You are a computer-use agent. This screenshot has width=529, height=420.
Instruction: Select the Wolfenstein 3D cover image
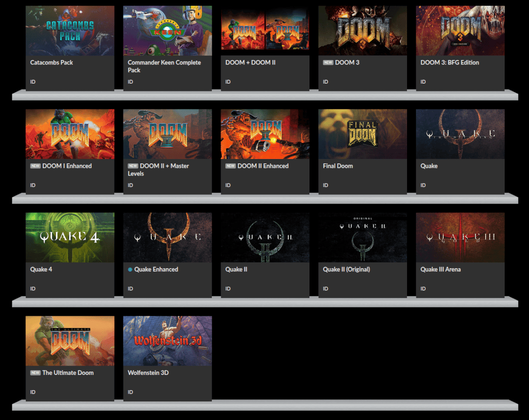coord(167,341)
